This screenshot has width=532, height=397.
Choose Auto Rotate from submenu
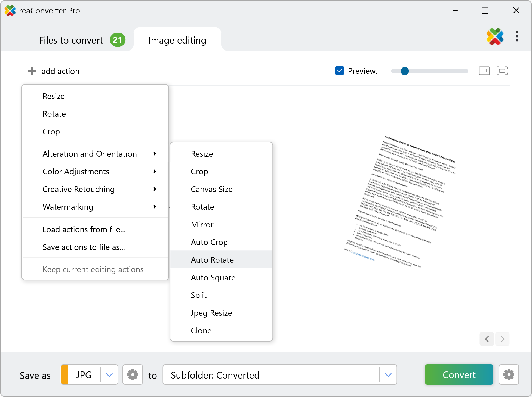tap(212, 260)
